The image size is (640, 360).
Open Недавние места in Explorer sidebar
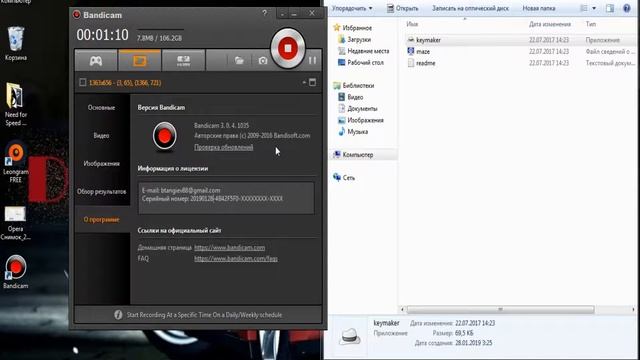coord(363,51)
